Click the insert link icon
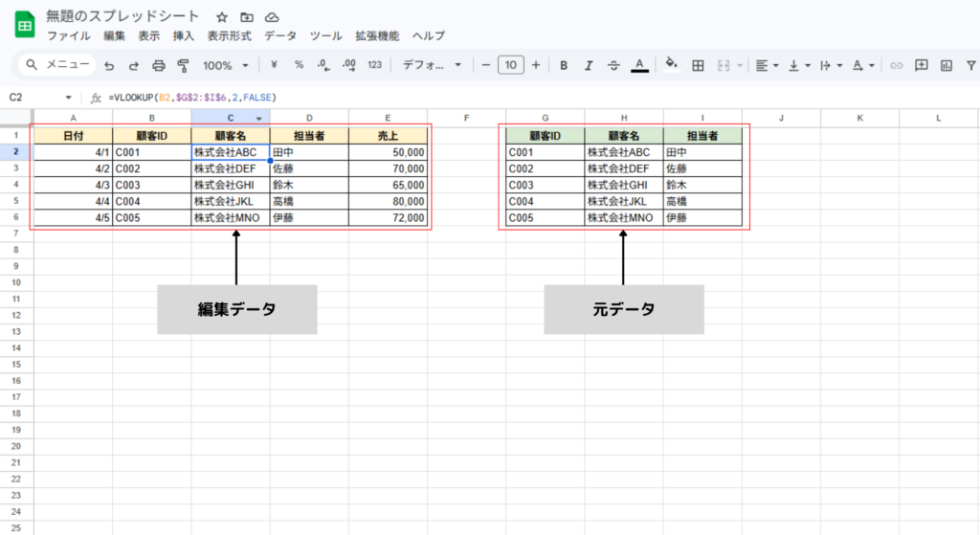Screen dimensions: 980x535 click(x=897, y=65)
